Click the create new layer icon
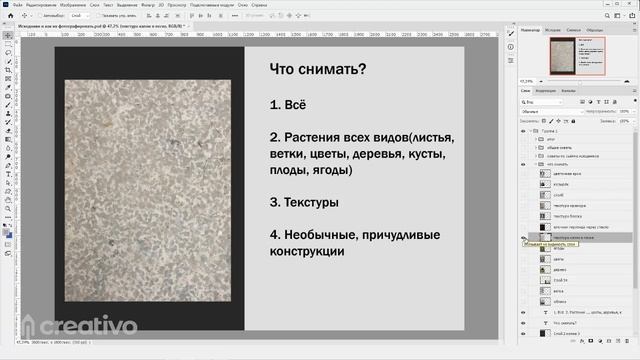 [618, 341]
